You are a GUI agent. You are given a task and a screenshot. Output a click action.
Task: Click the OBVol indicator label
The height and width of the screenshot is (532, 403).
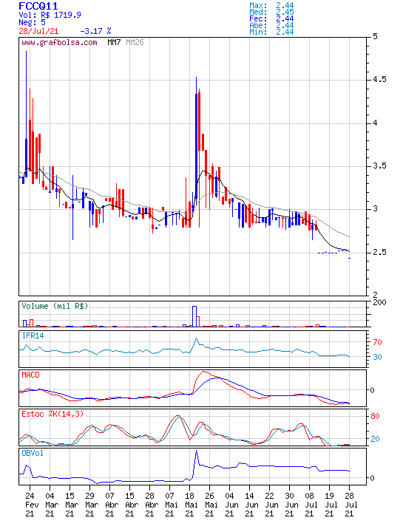click(x=33, y=453)
